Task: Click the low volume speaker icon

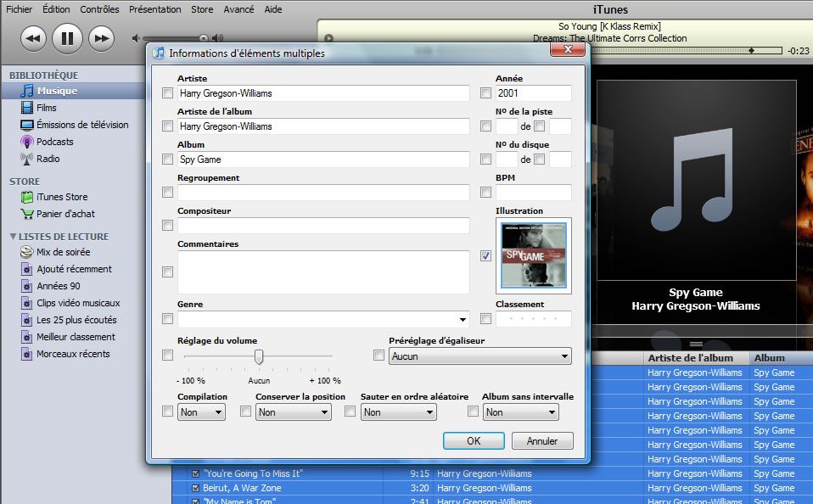Action: [135, 38]
